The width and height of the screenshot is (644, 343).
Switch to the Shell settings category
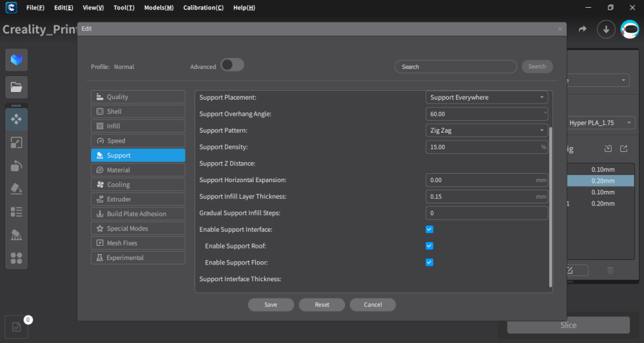pyautogui.click(x=138, y=111)
